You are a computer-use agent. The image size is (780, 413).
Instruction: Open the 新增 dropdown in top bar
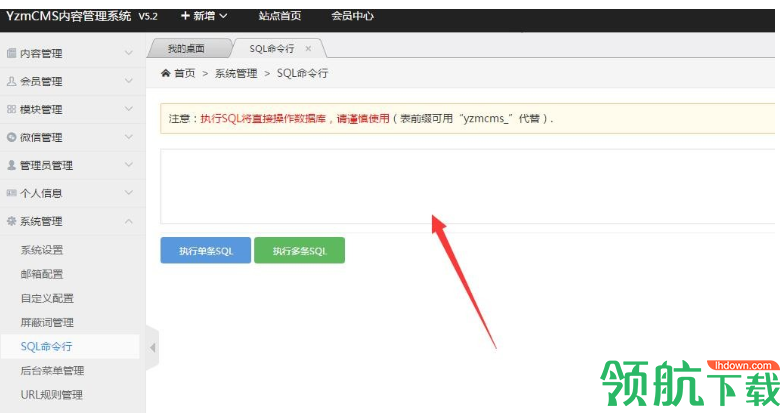(x=204, y=16)
